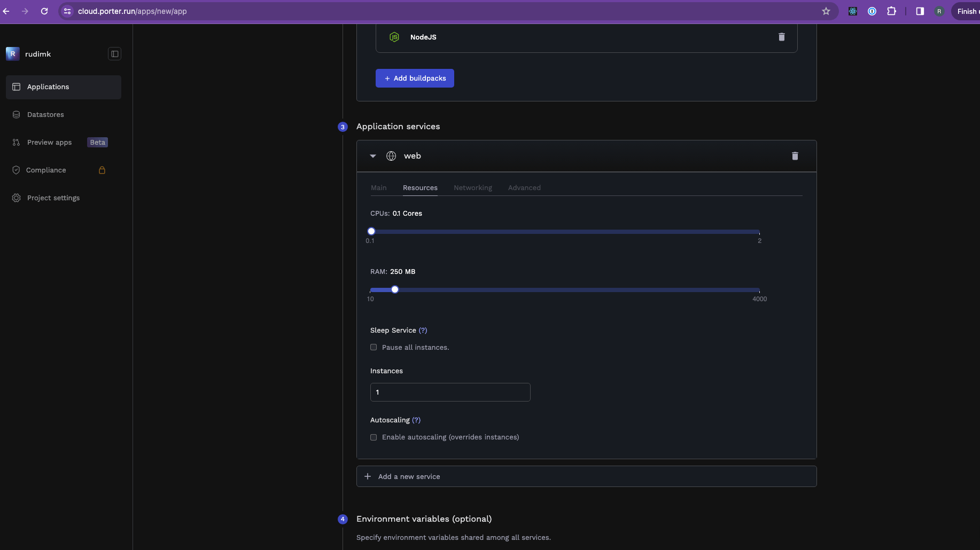The width and height of the screenshot is (980, 550).
Task: Delete the NodeJS buildpack via trash icon
Action: click(x=781, y=37)
